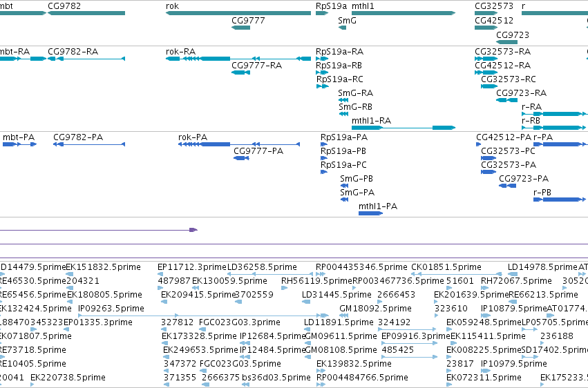Image resolution: width=588 pixels, height=388 pixels.
Task: Select the 2666453 EST label
Action: [396, 295]
